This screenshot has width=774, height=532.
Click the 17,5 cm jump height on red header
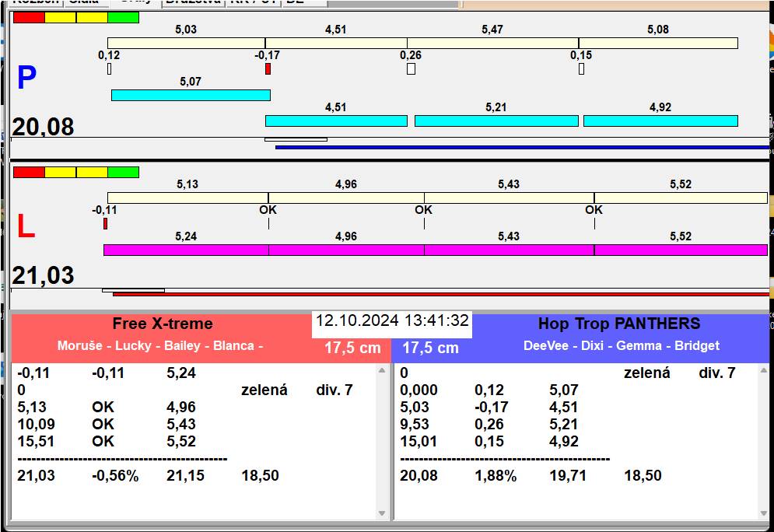click(352, 348)
